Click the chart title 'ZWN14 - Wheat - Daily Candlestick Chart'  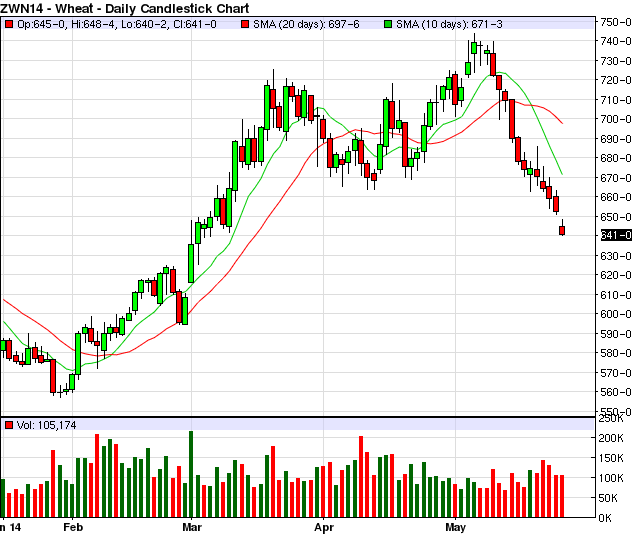click(x=125, y=8)
